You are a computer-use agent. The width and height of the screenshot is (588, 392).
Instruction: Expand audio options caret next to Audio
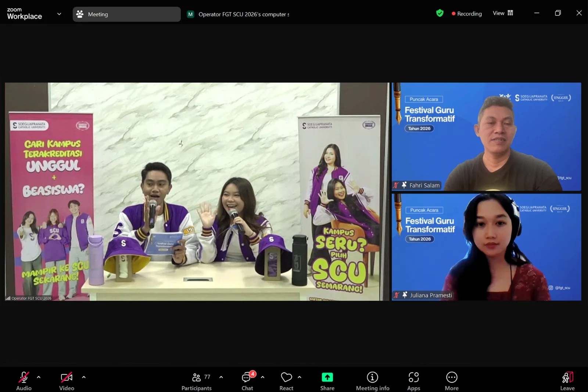click(39, 377)
